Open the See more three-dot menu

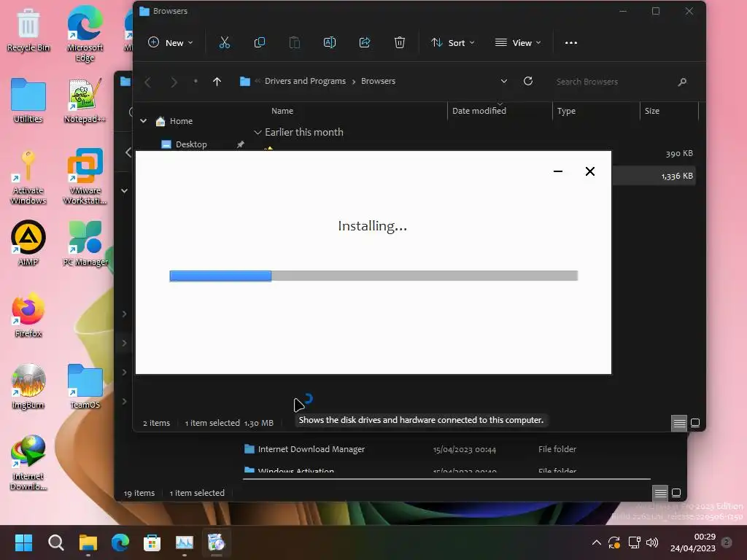pyautogui.click(x=570, y=42)
